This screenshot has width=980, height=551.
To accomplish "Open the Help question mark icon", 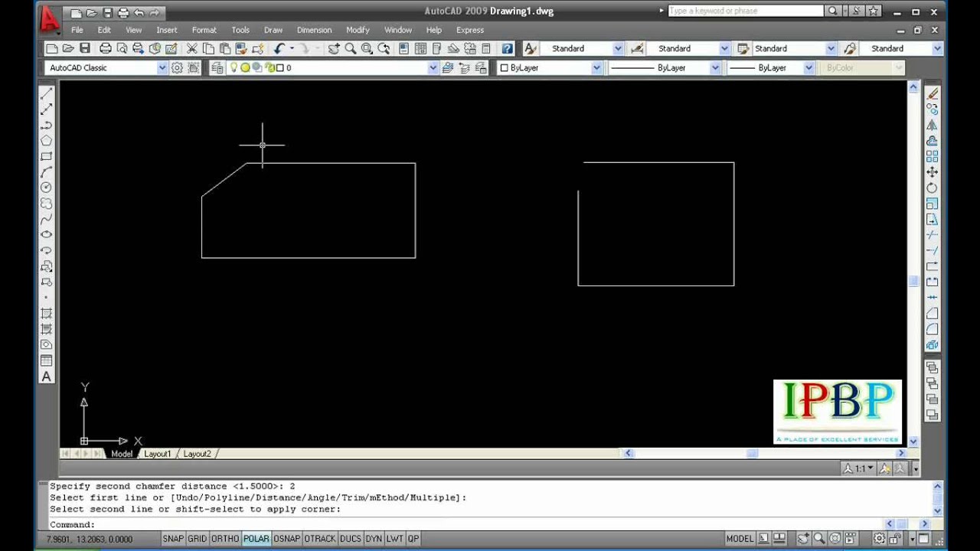I will tap(507, 48).
